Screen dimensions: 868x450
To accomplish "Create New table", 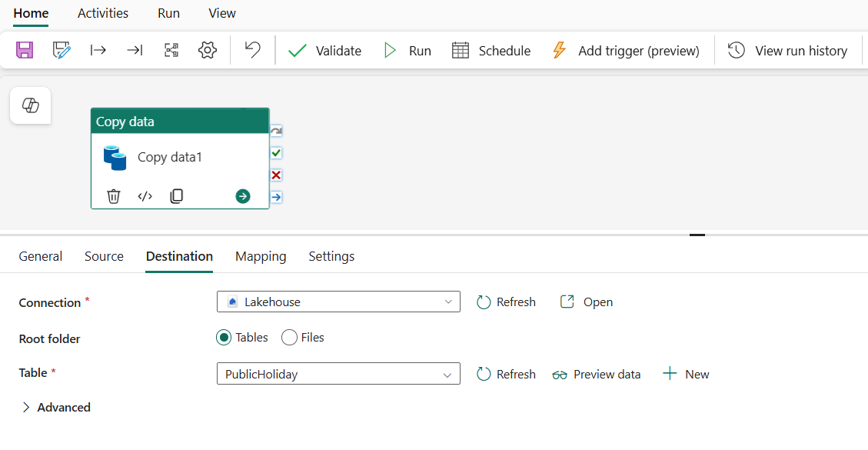I will (x=686, y=374).
